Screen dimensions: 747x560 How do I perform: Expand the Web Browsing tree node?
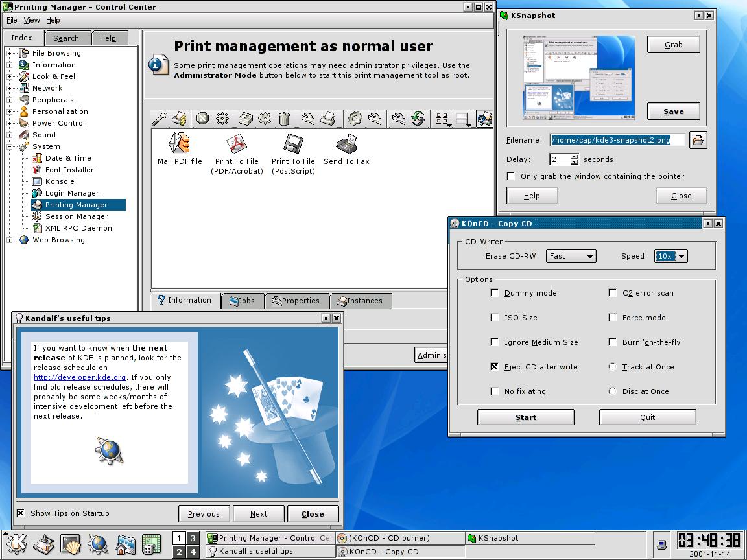pos(9,240)
